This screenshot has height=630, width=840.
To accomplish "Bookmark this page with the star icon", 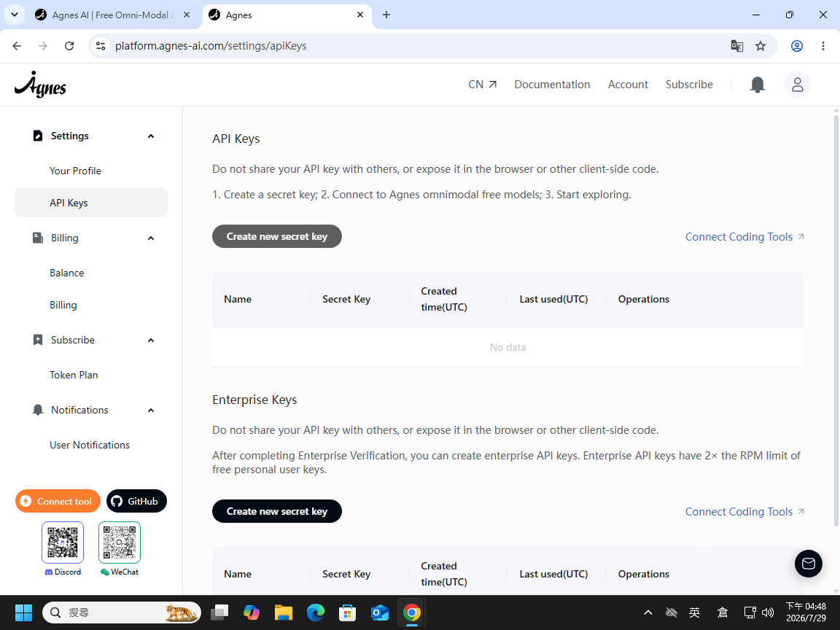I will (x=761, y=46).
